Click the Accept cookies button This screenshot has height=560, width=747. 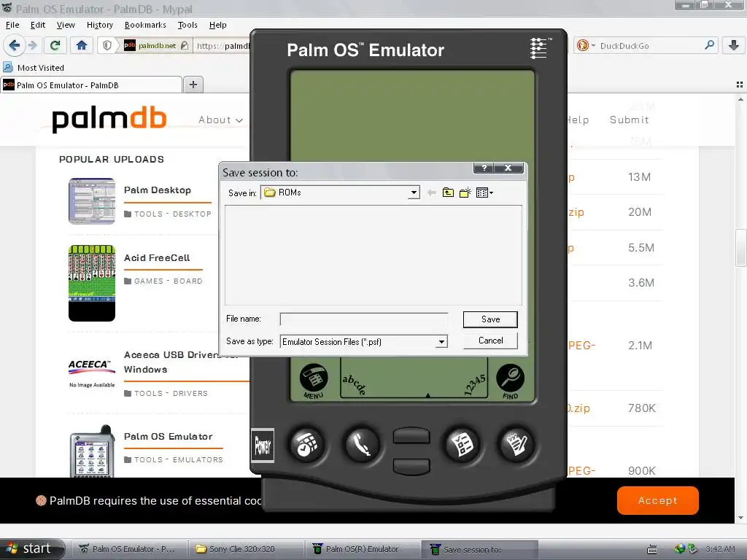[x=657, y=500]
